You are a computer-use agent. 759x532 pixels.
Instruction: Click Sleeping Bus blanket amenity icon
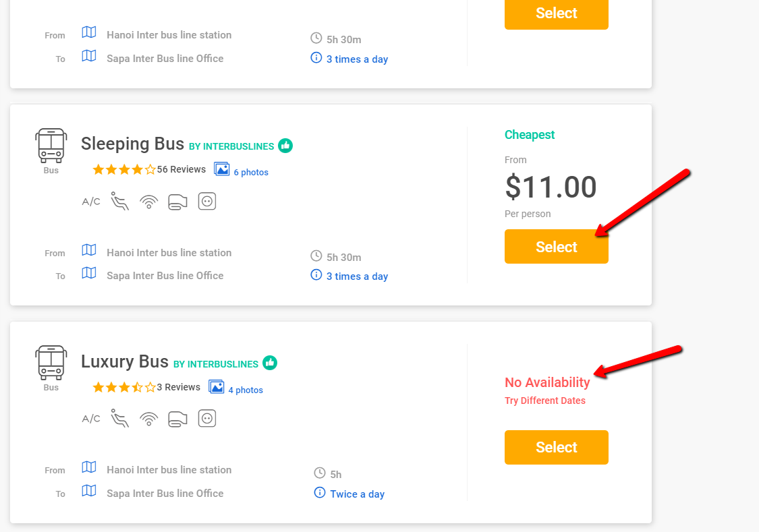coord(178,202)
